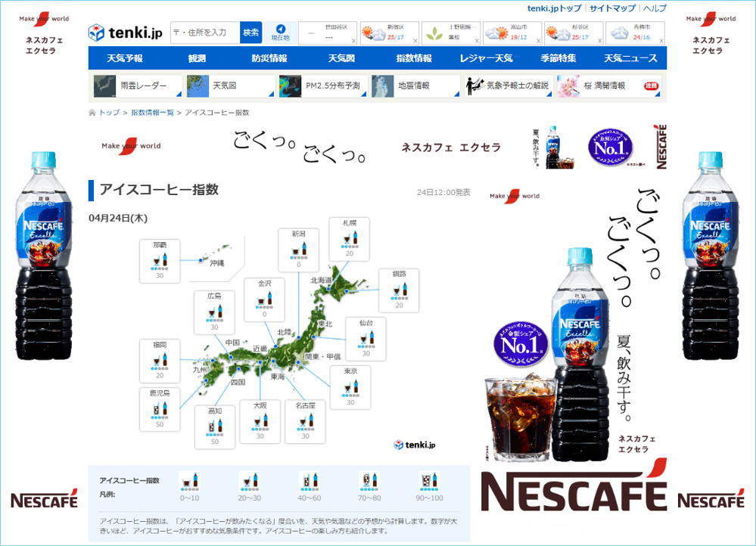Image resolution: width=756 pixels, height=546 pixels.
Task: Click the 近畿 region label on map
Action: (260, 348)
